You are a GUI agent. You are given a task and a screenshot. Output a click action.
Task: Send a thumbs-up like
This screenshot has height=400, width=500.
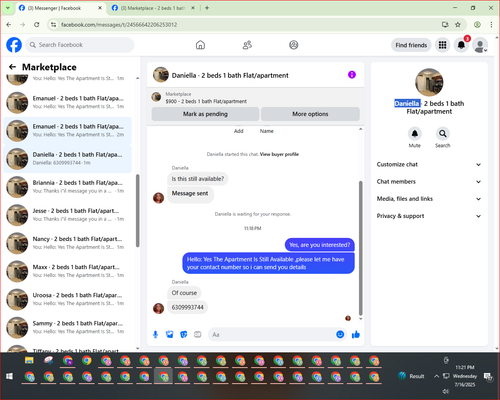pos(356,334)
